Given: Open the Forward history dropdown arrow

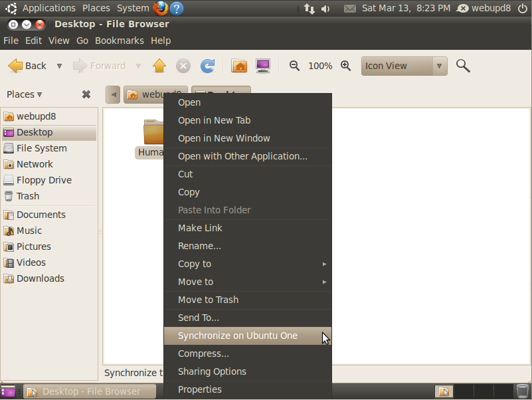Looking at the screenshot, I should 138,66.
